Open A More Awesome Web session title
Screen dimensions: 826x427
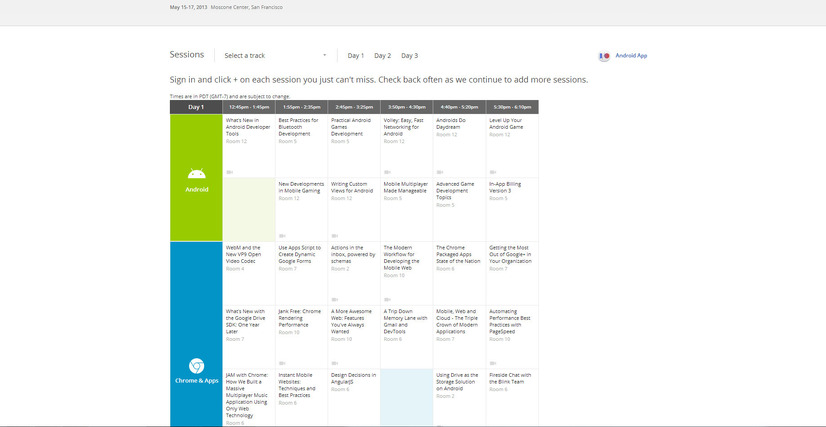[x=351, y=321]
